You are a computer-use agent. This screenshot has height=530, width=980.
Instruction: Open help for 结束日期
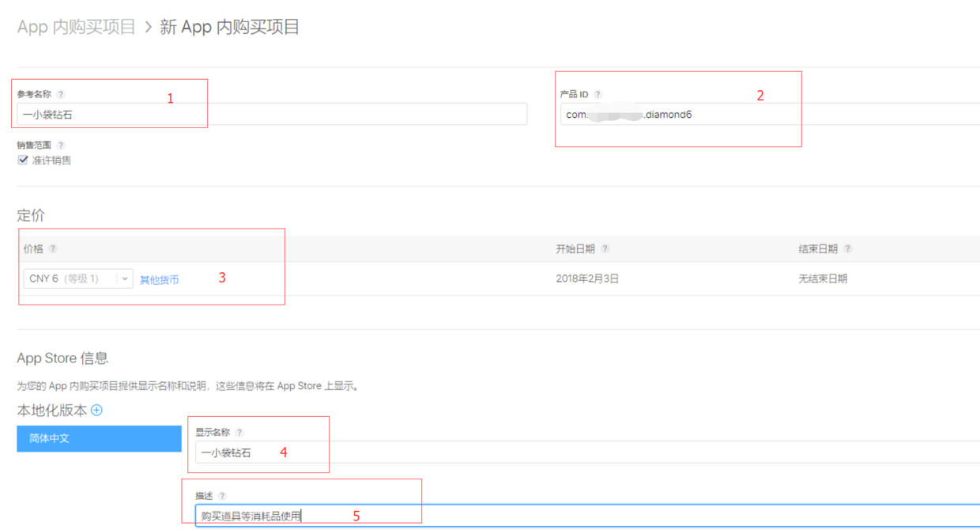[x=847, y=248]
